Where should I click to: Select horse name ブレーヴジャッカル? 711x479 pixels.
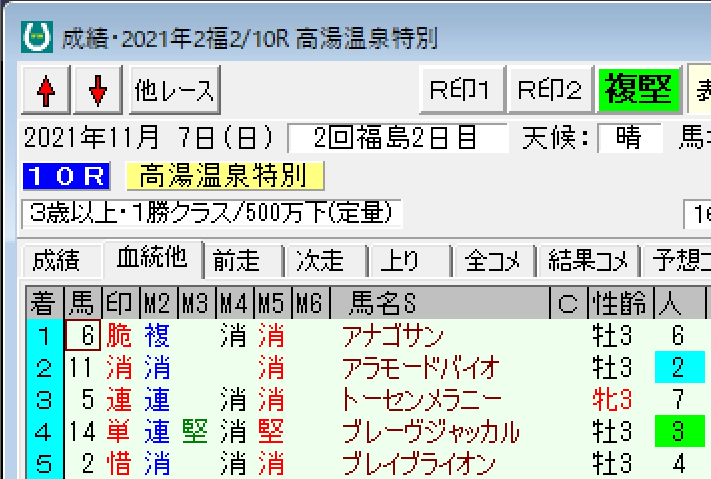point(431,431)
